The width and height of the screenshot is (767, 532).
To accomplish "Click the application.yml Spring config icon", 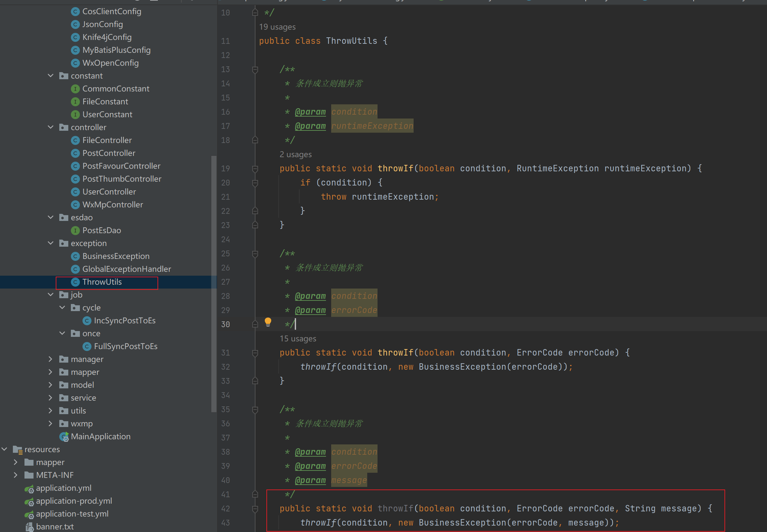I will point(29,488).
